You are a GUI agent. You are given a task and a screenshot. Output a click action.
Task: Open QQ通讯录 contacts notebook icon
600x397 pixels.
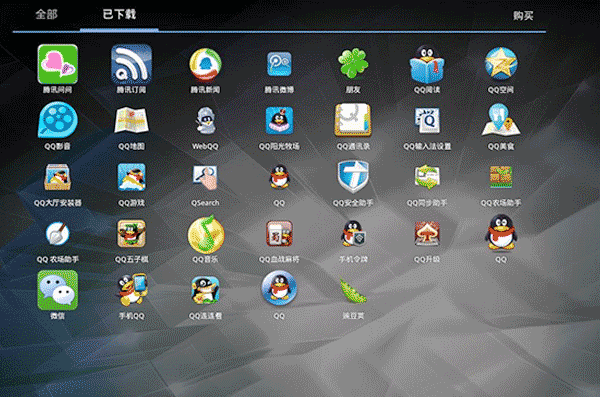pos(353,120)
